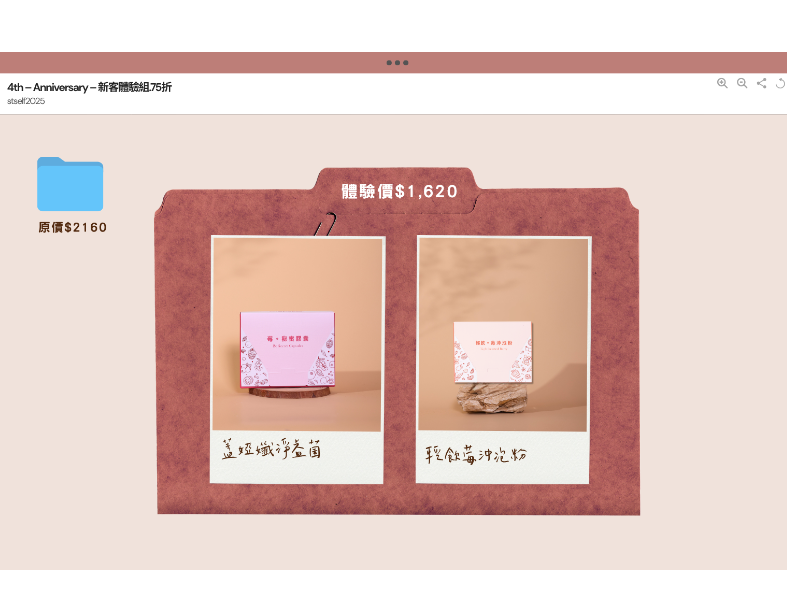Click the zoom out magnifier icon
The height and width of the screenshot is (607, 787).
(742, 83)
